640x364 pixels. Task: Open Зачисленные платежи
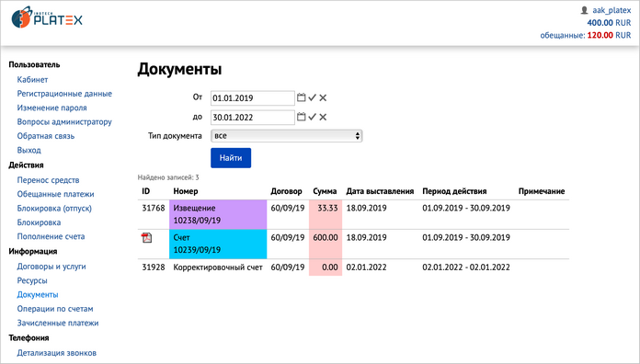click(x=58, y=323)
